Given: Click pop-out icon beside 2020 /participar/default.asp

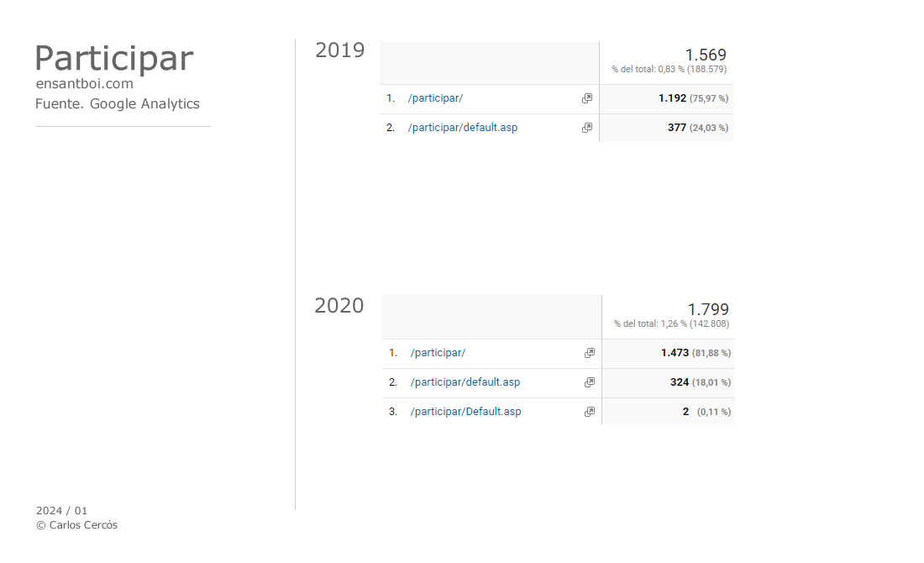Looking at the screenshot, I should pyautogui.click(x=590, y=382).
